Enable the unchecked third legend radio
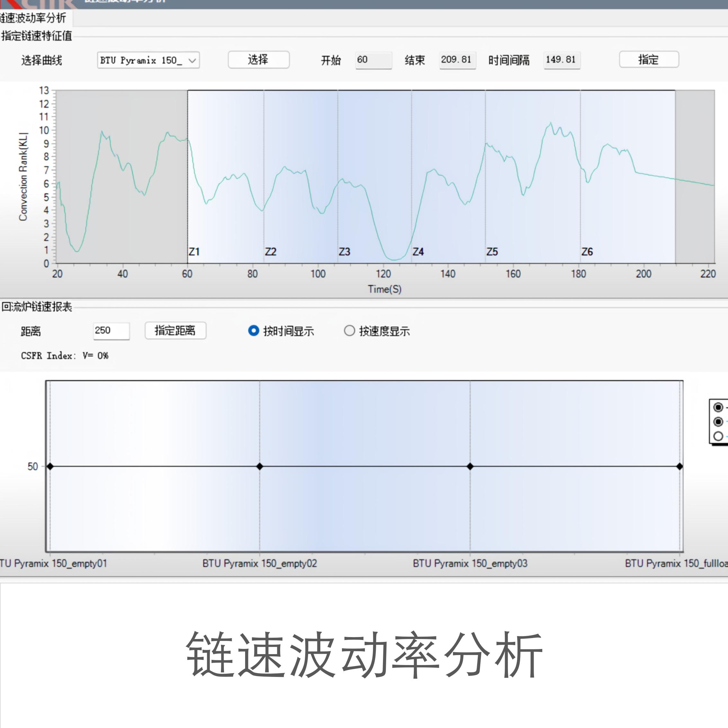This screenshot has height=728, width=728. point(718,436)
